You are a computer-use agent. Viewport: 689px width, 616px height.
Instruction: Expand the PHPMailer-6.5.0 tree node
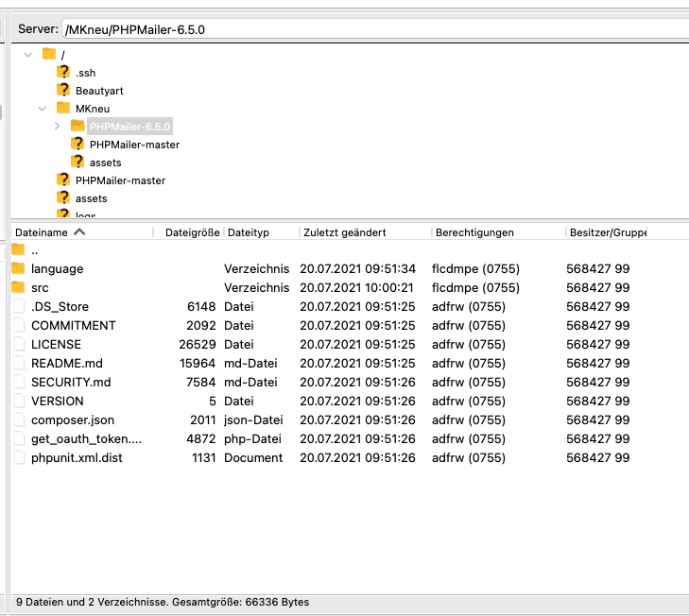(57, 127)
